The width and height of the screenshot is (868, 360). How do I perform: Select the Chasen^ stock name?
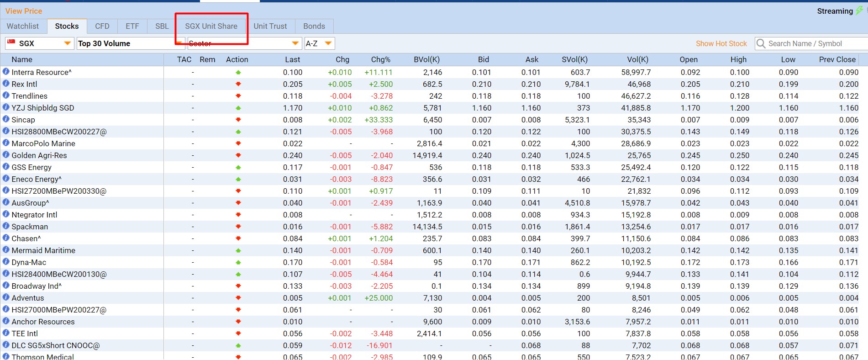(26, 238)
